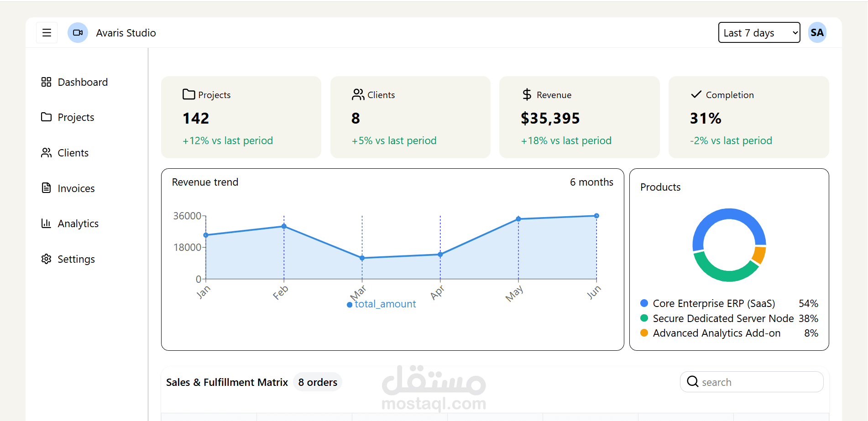Click the orange donut chart segment
This screenshot has height=421, width=868.
pos(759,255)
